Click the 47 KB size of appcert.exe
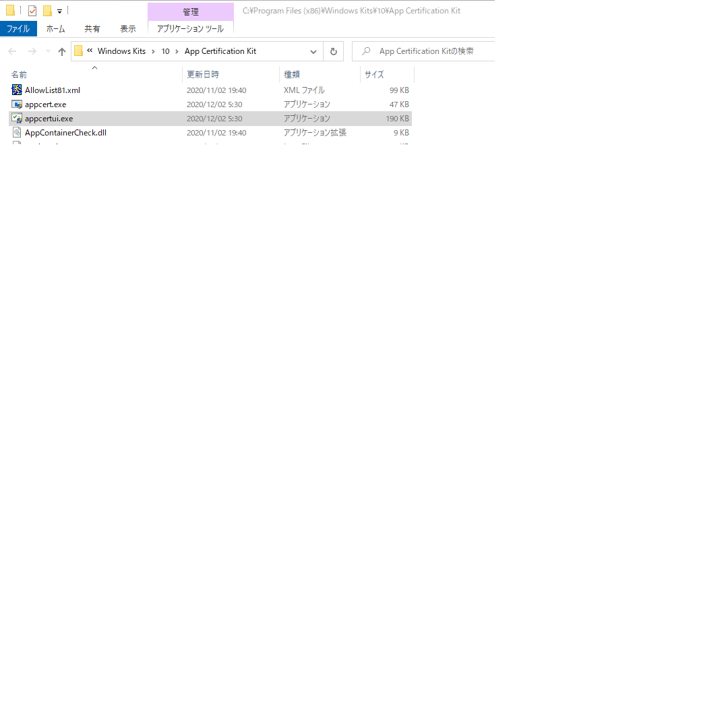 click(399, 104)
